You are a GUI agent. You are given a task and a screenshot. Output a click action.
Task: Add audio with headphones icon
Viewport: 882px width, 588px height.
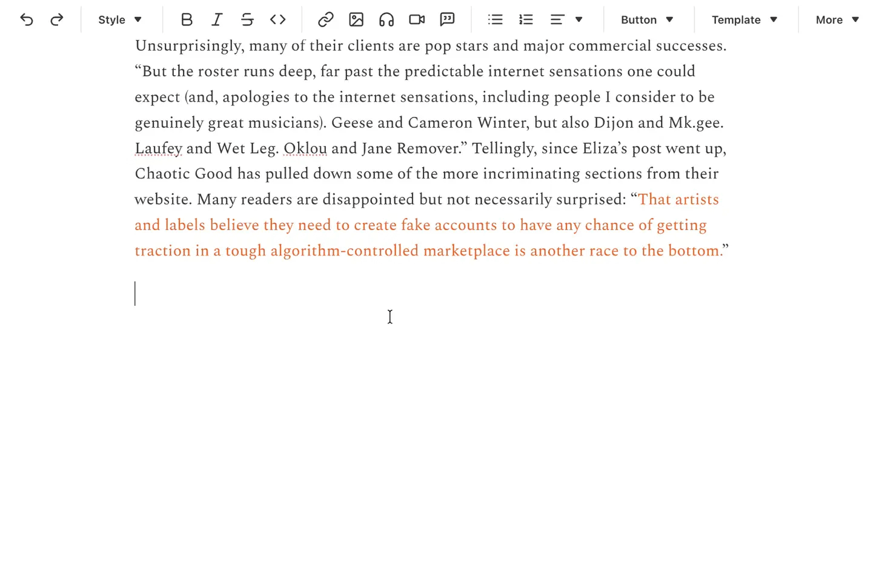point(386,20)
